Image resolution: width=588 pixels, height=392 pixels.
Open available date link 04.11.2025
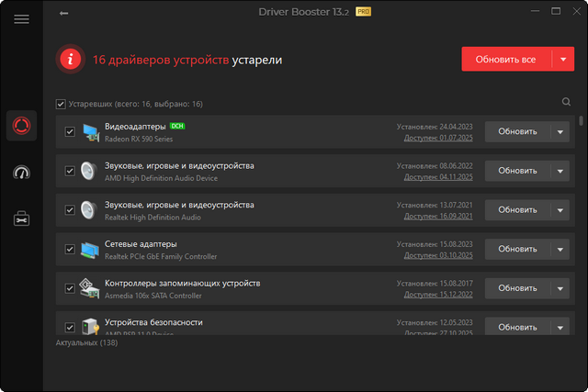point(438,177)
